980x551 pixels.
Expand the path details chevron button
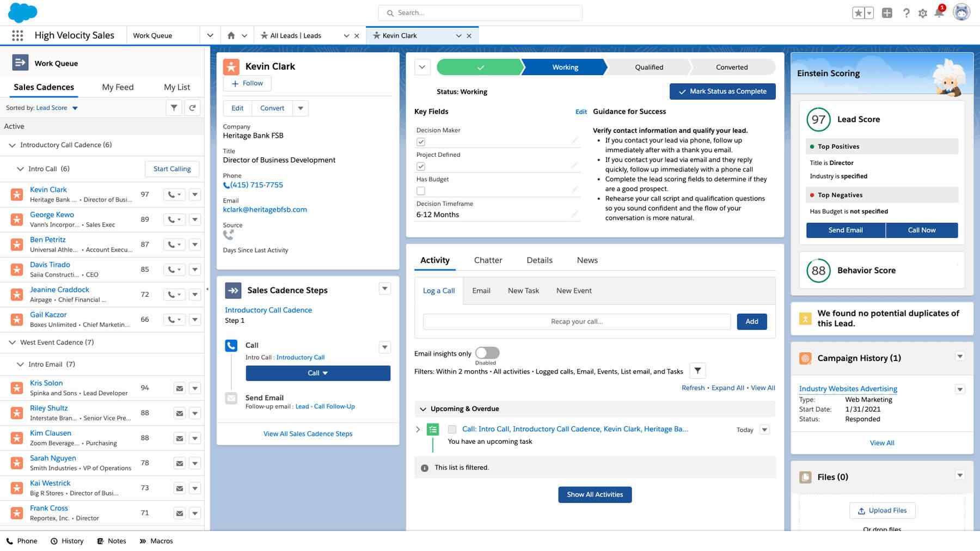pyautogui.click(x=422, y=68)
